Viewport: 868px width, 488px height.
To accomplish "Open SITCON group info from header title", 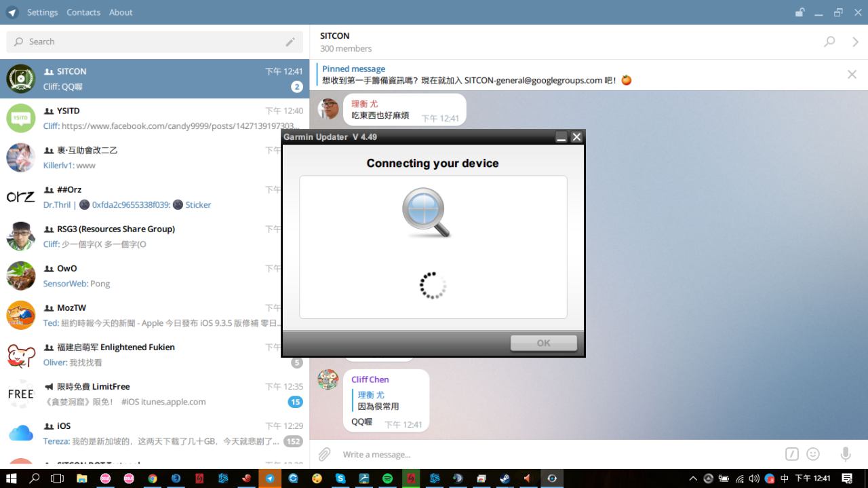I will point(335,35).
